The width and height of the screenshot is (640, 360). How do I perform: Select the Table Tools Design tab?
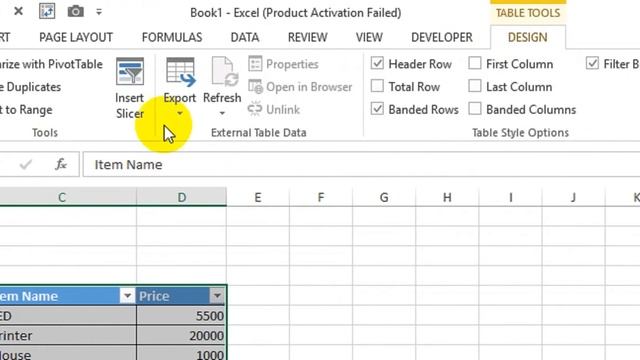(527, 38)
